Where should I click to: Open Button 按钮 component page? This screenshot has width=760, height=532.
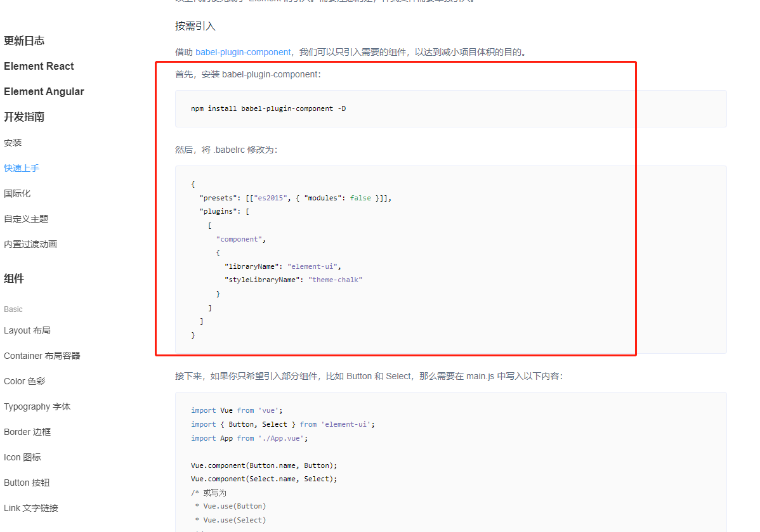27,483
